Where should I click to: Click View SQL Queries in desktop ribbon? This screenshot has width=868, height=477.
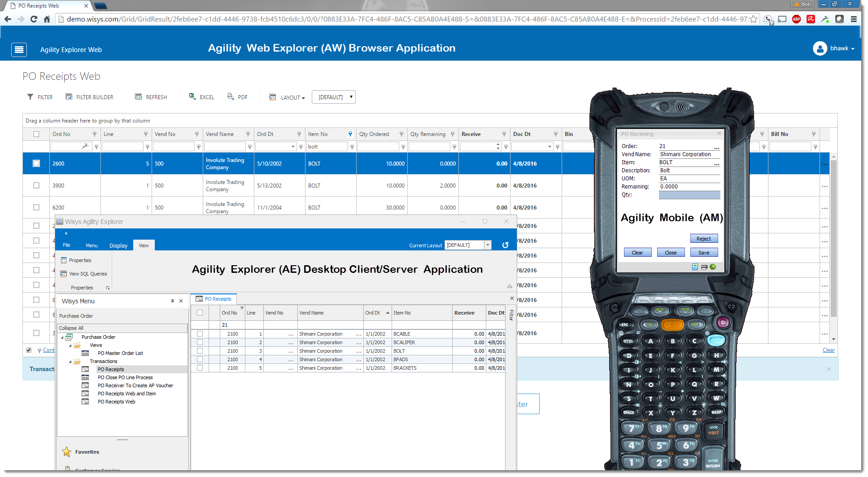(x=83, y=274)
